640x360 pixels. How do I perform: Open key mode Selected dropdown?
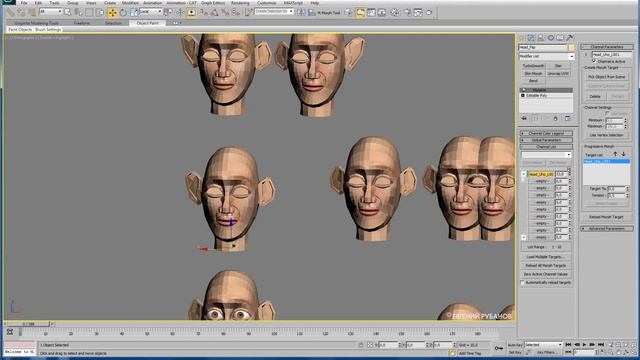click(x=543, y=345)
